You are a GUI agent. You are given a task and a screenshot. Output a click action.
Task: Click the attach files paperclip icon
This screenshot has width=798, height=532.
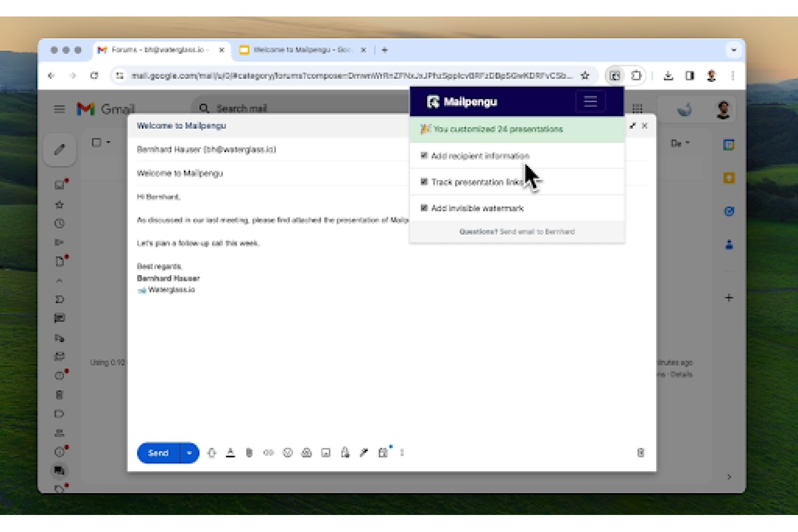click(x=249, y=453)
